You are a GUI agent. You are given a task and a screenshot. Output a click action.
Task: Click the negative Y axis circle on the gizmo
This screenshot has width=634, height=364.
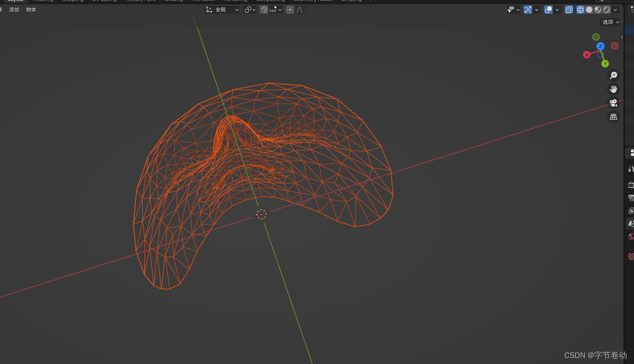[596, 37]
